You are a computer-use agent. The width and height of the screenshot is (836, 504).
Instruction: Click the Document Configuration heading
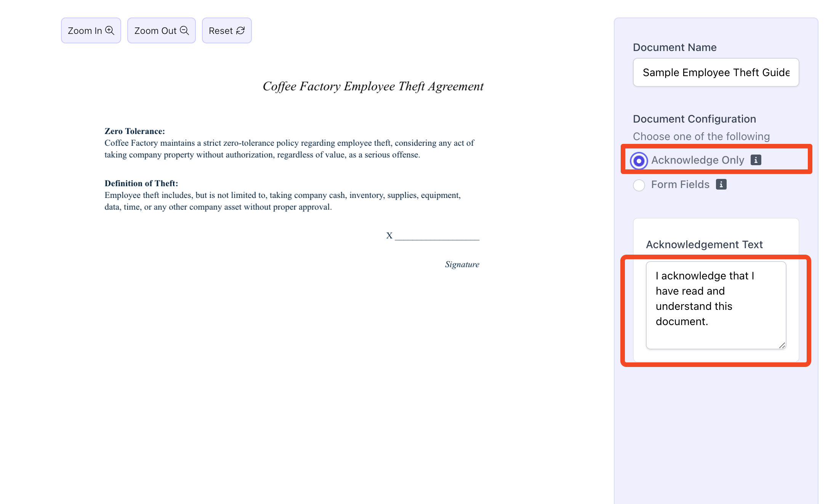click(x=694, y=119)
